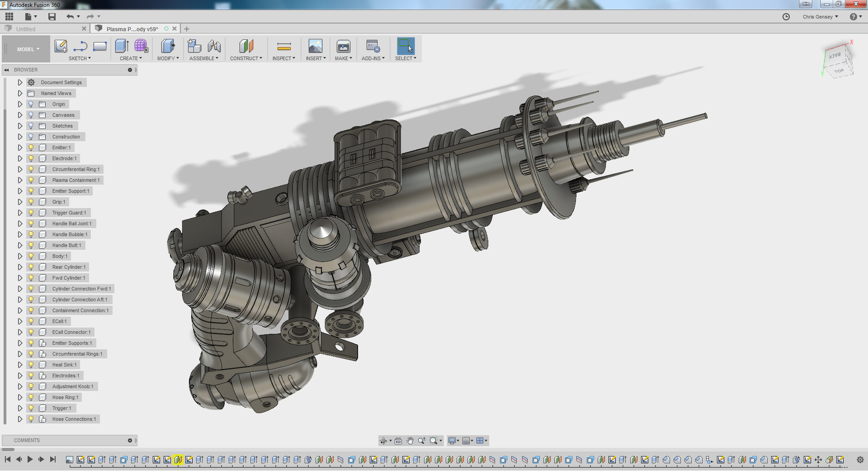Hide the Grip:1 component with lightbulb
Image resolution: width=868 pixels, height=471 pixels.
(x=31, y=202)
